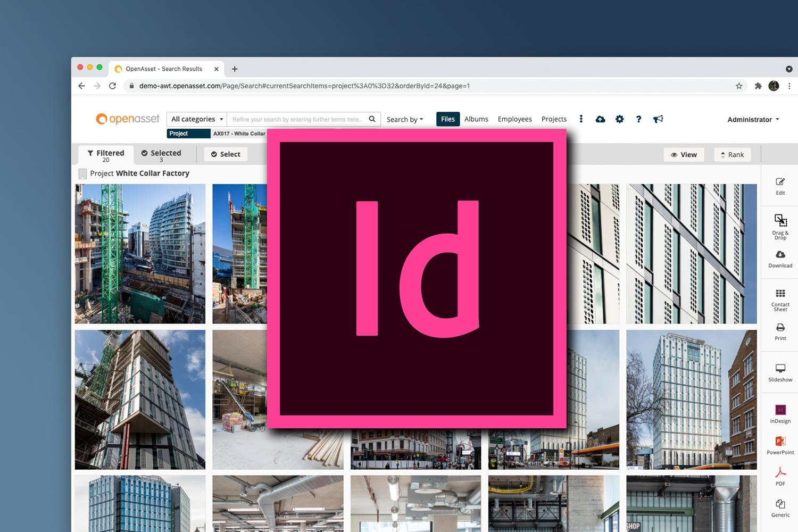Click the Select button

[x=226, y=154]
